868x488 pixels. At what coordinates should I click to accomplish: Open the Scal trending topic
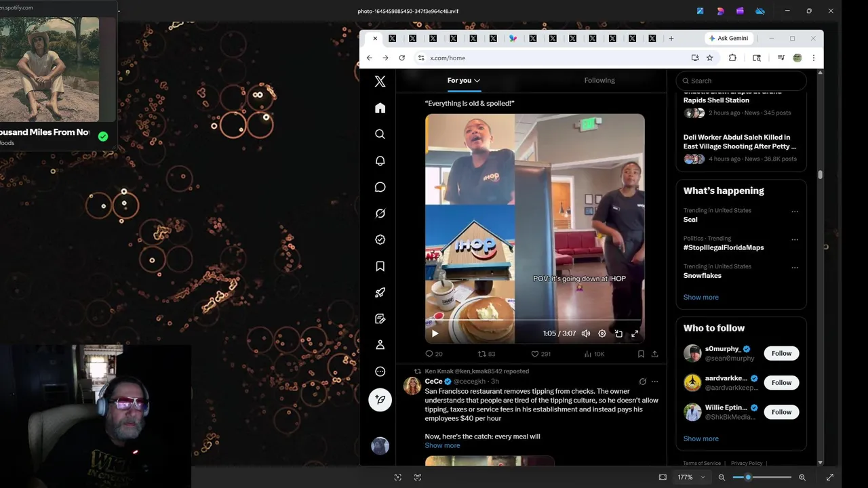click(690, 220)
